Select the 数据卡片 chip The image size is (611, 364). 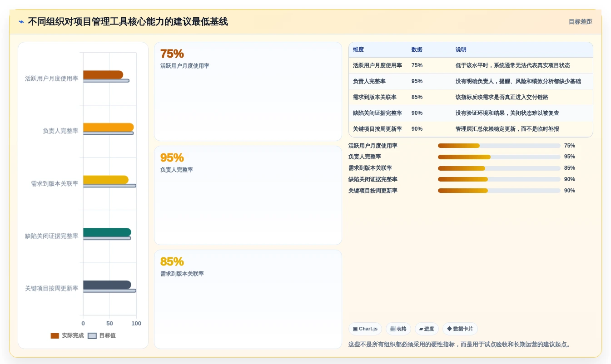coord(460,329)
